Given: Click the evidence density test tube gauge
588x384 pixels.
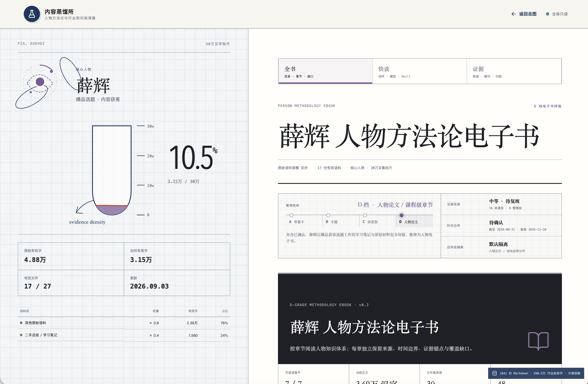Looking at the screenshot, I should click(112, 170).
